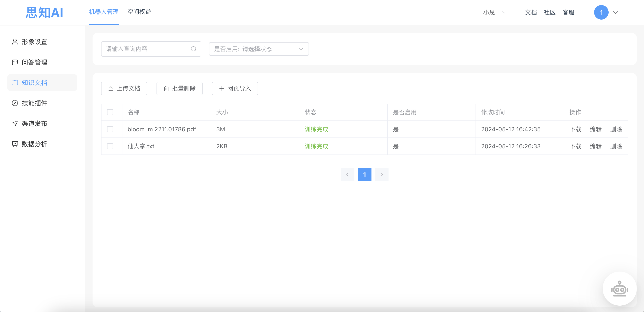
Task: Check the bloom lm 2211.01786.pdf row checkbox
Action: 110,129
